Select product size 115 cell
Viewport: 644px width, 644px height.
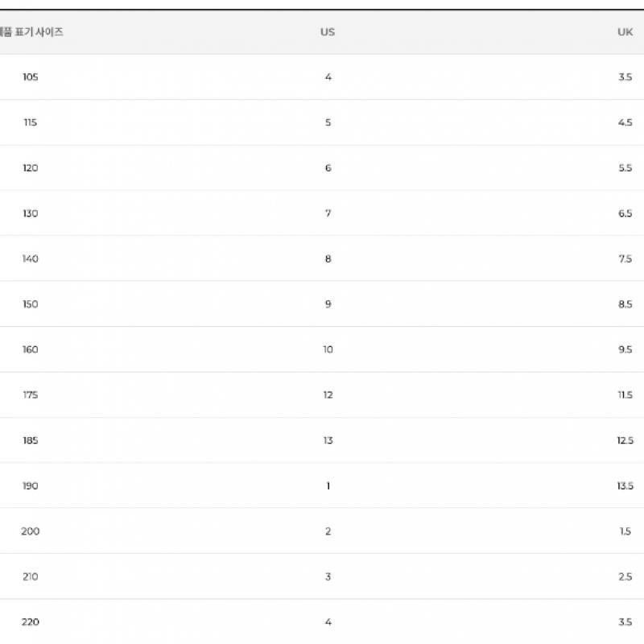[31, 122]
